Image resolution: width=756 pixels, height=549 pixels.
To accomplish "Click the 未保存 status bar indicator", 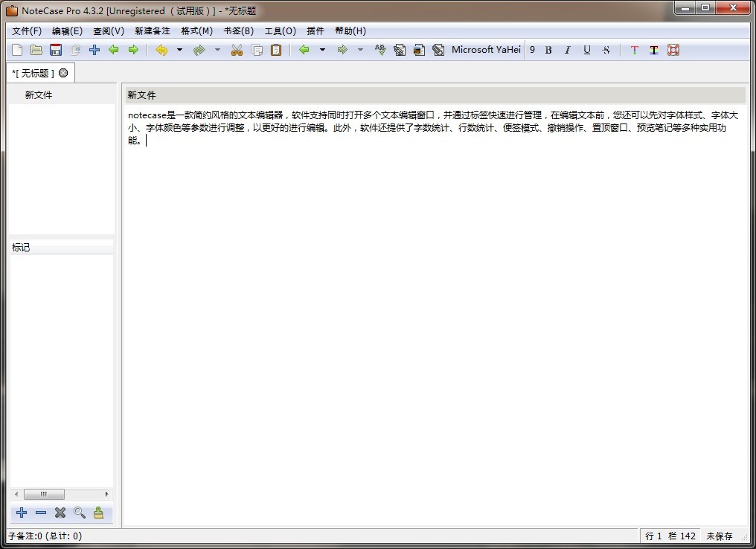I will [x=721, y=536].
